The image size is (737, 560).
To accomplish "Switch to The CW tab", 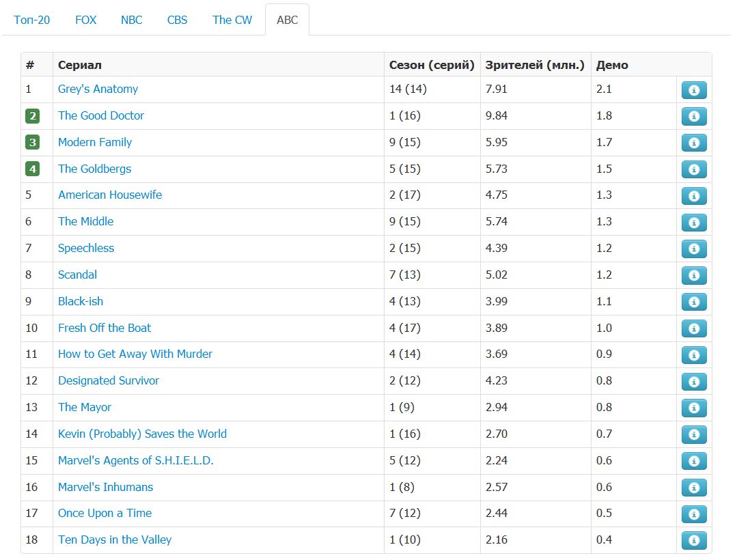I will point(232,20).
